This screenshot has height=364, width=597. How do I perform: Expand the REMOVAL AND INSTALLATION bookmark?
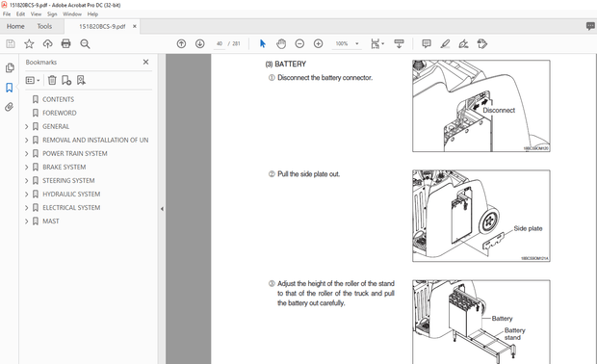pos(26,141)
